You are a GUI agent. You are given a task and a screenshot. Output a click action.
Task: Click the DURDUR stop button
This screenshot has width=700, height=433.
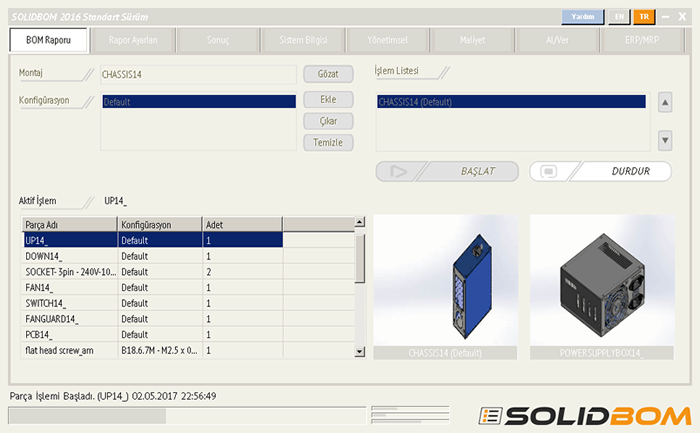pos(600,171)
